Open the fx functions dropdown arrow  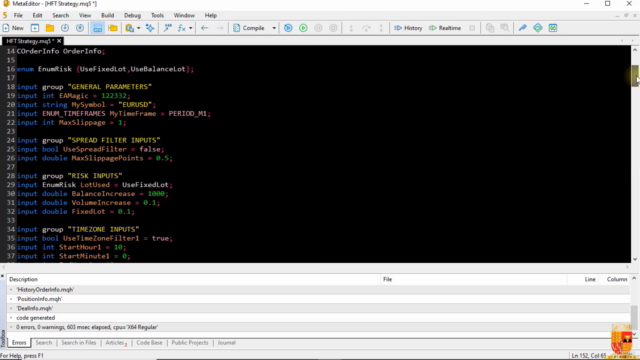pos(191,28)
